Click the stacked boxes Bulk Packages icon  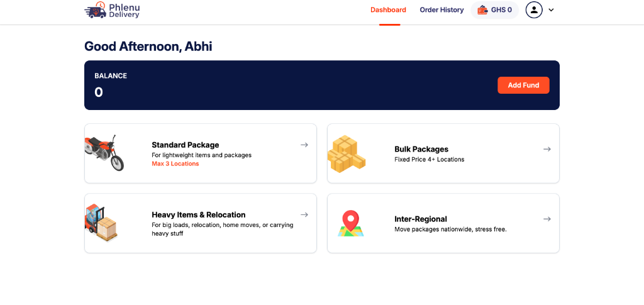coord(346,153)
